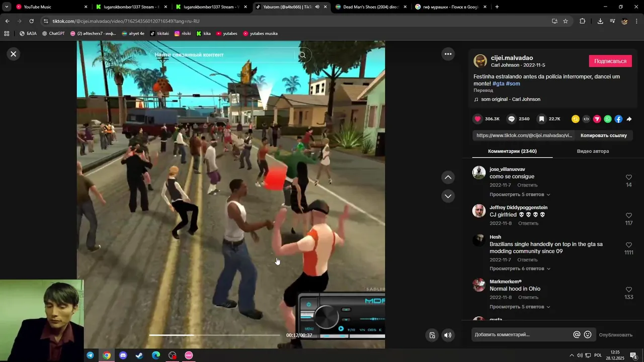The width and height of the screenshot is (644, 362).
Task: Select the Комментарии (2340) tab
Action: pos(512,151)
